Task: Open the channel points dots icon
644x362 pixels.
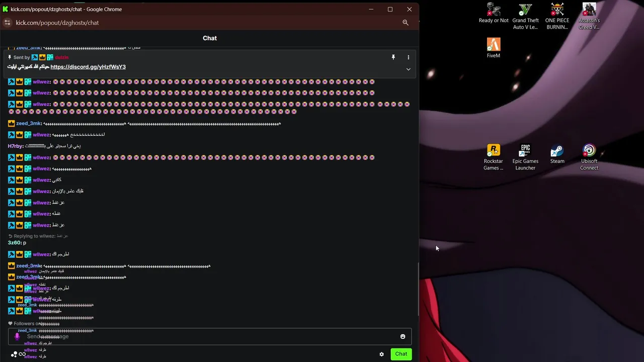Action: pos(14,354)
